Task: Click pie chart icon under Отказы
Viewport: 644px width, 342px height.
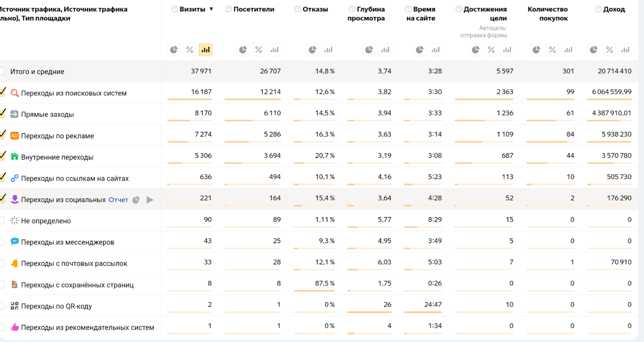Action: pyautogui.click(x=312, y=50)
